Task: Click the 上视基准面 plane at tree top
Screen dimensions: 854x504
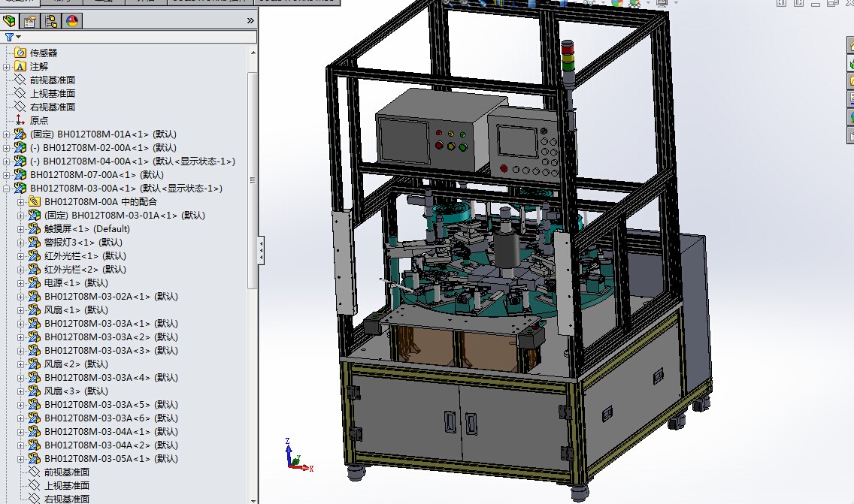Action: pos(52,93)
